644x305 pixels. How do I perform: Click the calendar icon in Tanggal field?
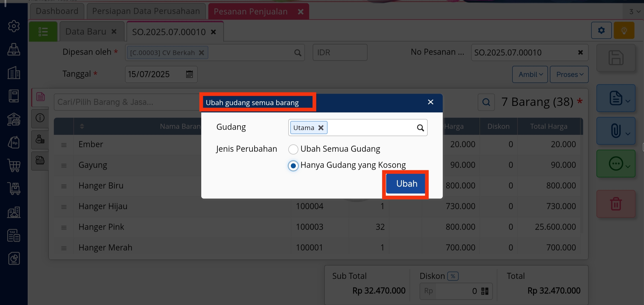click(189, 74)
